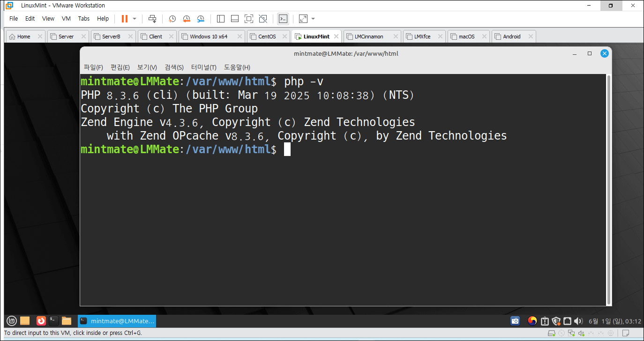Screen dimensions: 644x341
Task: Click the stretch guest display icon
Action: tap(303, 19)
